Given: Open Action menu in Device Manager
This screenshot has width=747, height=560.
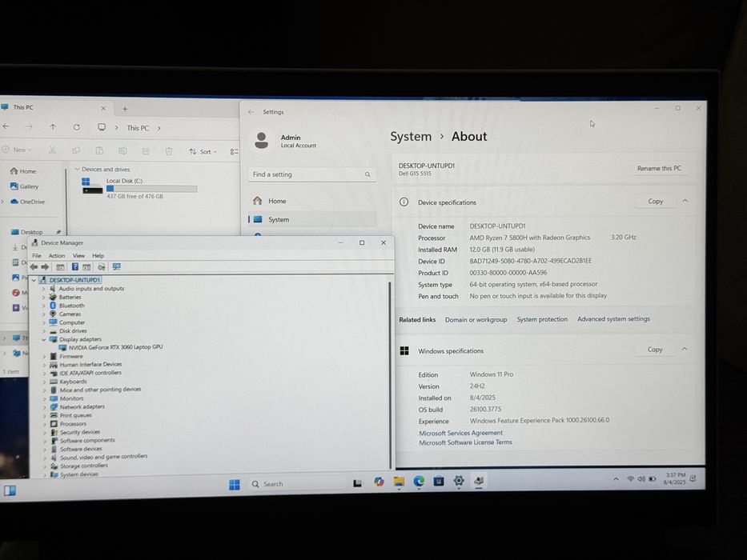Looking at the screenshot, I should (57, 256).
